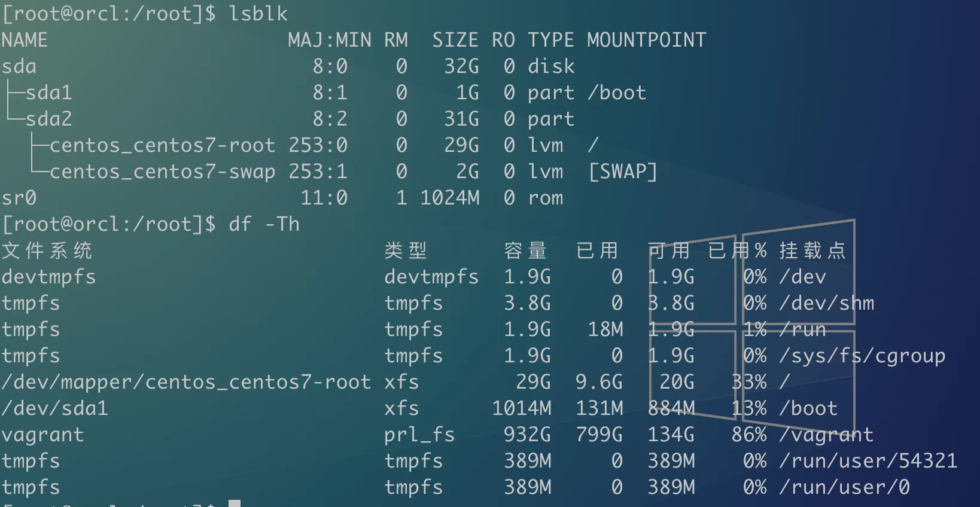Click the vagrant filesystem name
The image size is (980, 507).
pos(43,435)
